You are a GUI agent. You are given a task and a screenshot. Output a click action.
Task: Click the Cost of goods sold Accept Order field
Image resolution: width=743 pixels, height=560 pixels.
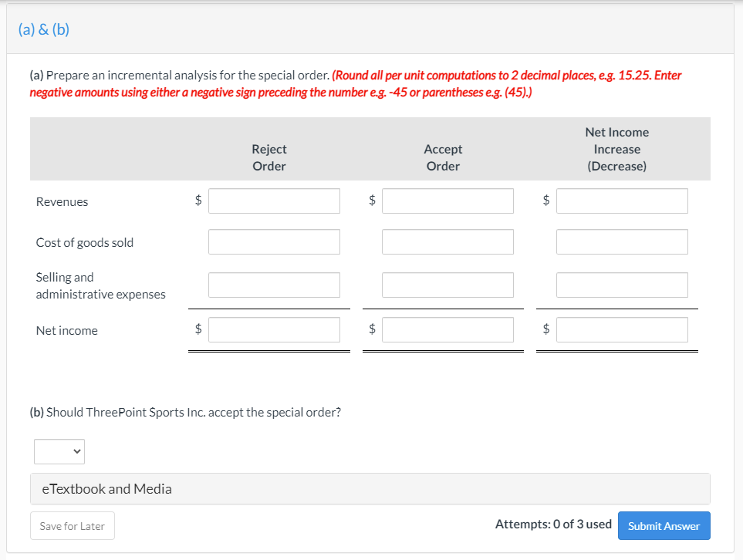(447, 241)
